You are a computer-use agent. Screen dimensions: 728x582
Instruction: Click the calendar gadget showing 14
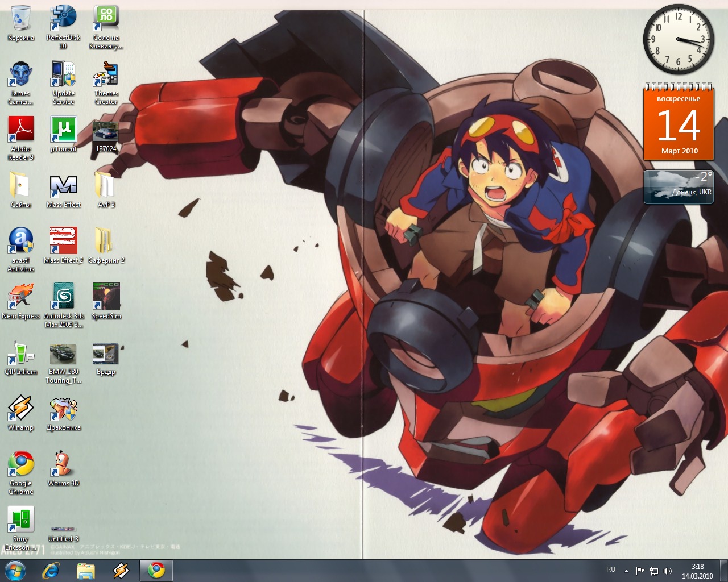679,122
